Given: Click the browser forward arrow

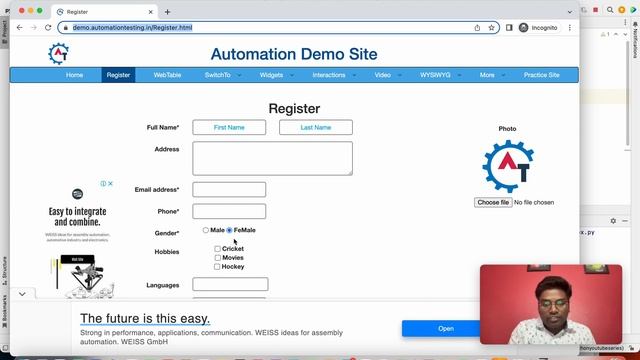Looking at the screenshot, I should coord(34,28).
